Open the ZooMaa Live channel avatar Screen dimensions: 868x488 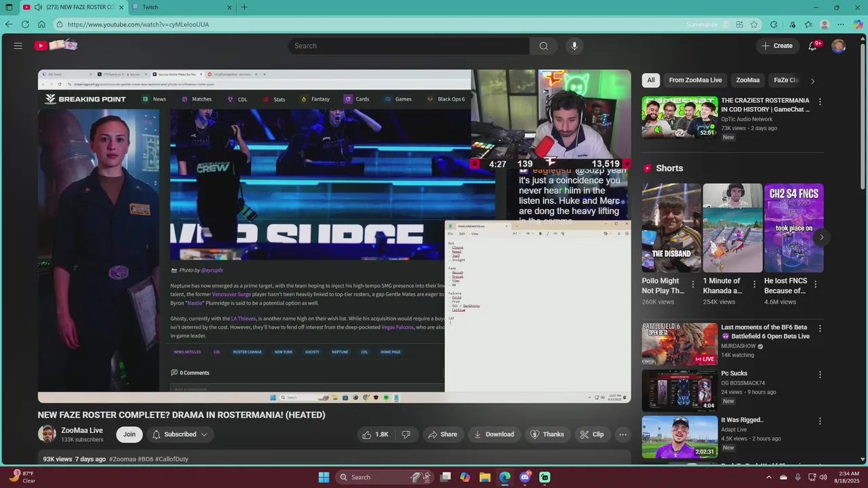[47, 434]
